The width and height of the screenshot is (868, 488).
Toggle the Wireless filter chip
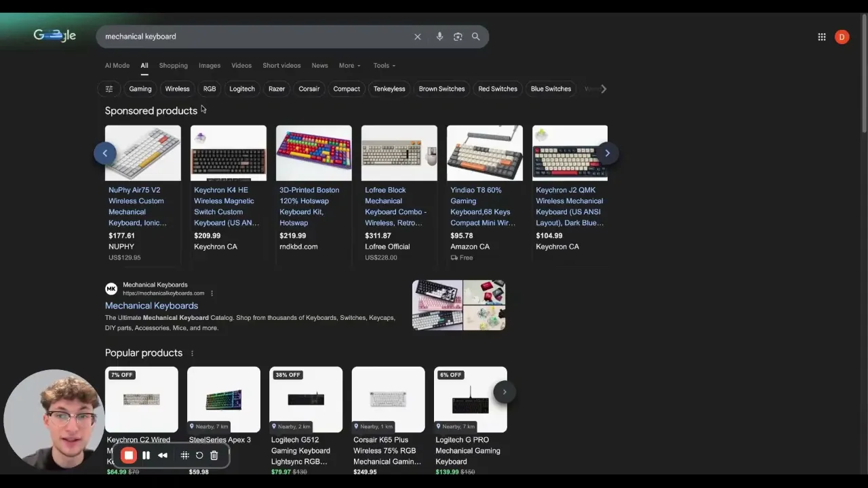coord(178,89)
